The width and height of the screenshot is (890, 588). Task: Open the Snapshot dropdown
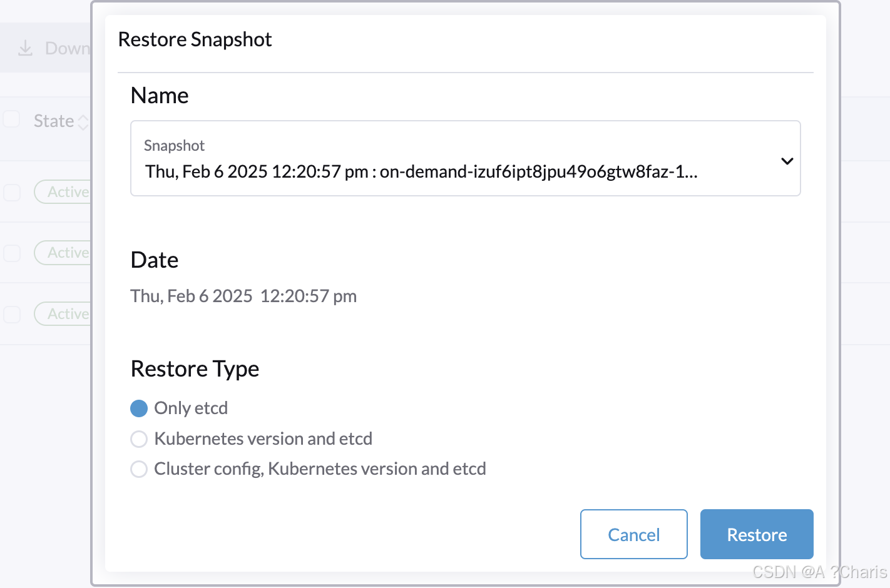click(465, 158)
